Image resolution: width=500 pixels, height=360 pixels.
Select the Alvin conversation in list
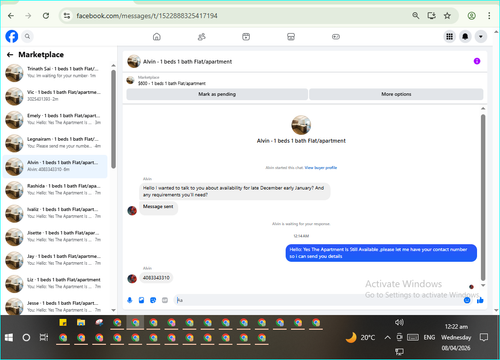[55, 166]
